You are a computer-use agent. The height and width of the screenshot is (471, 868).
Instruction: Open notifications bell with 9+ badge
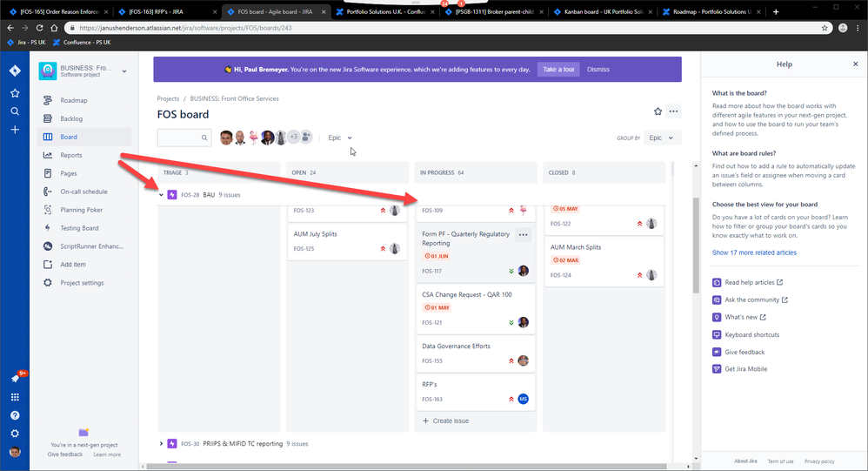[x=16, y=378]
